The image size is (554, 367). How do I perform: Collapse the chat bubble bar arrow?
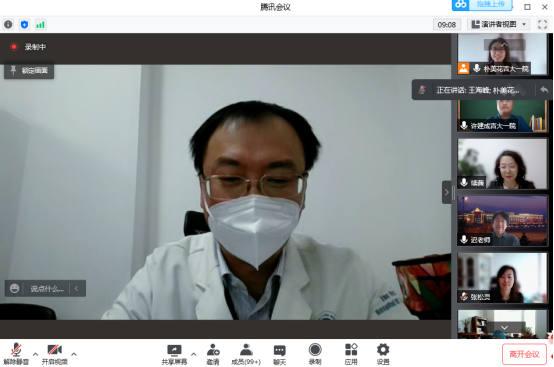coord(77,289)
